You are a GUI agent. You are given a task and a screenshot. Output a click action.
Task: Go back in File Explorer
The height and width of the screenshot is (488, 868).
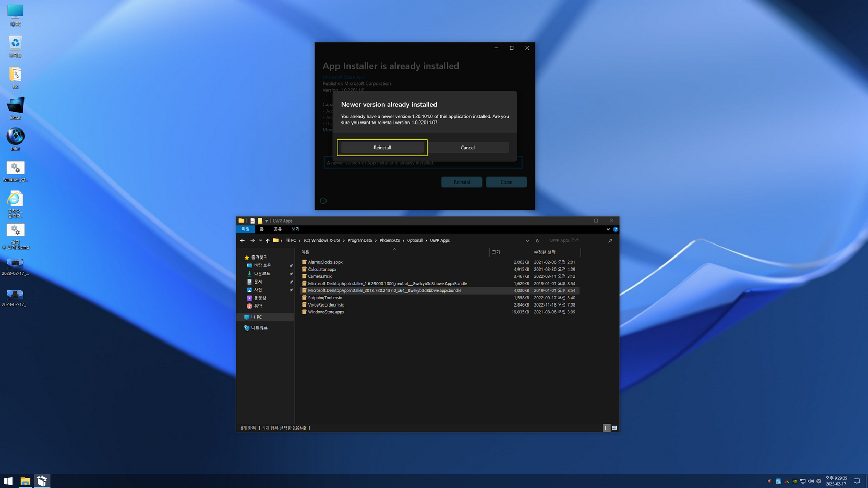click(243, 241)
